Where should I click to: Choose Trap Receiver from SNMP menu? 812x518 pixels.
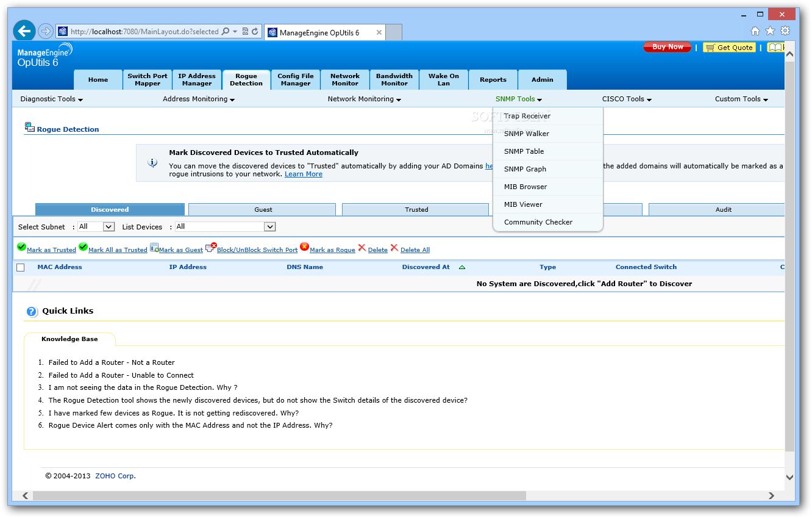point(548,116)
